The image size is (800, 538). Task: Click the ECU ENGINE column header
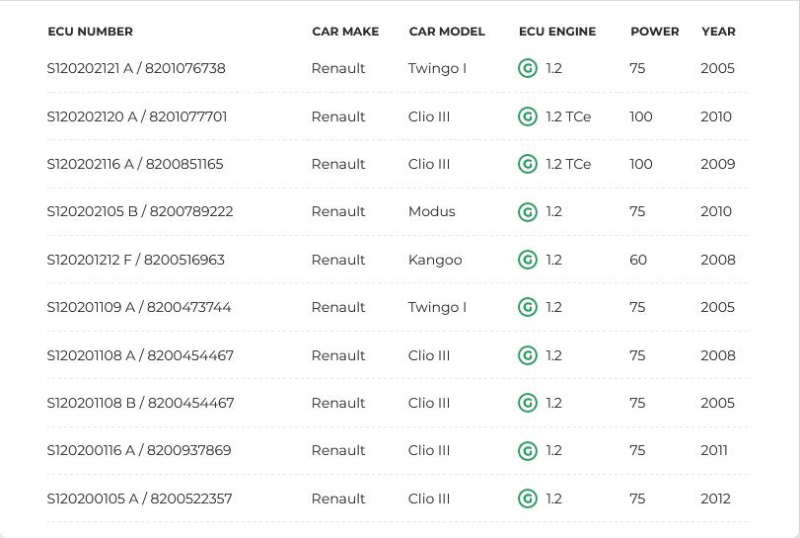(x=557, y=32)
